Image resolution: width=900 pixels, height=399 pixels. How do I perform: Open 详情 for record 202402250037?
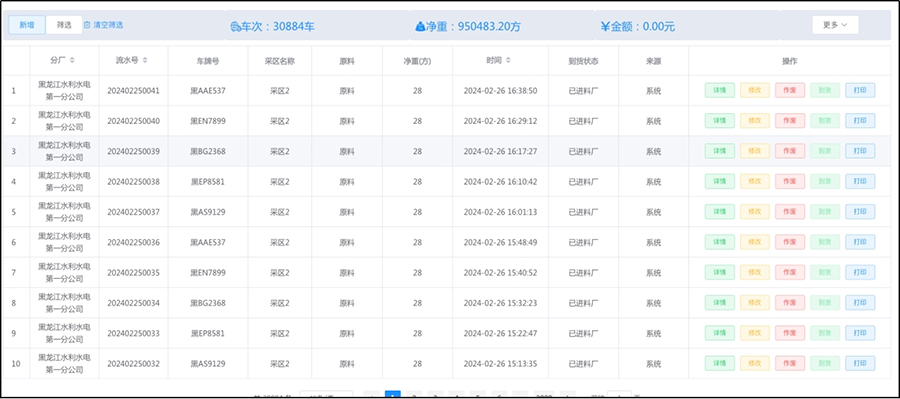(720, 212)
